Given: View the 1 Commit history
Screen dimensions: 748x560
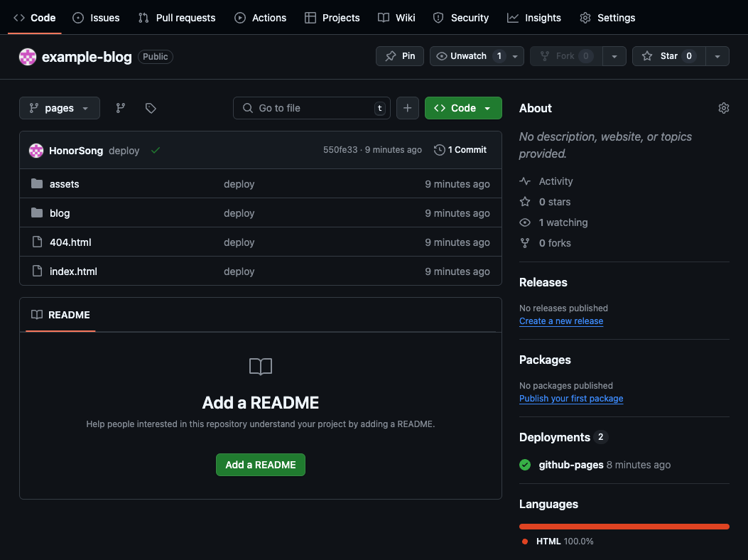Looking at the screenshot, I should pyautogui.click(x=460, y=149).
